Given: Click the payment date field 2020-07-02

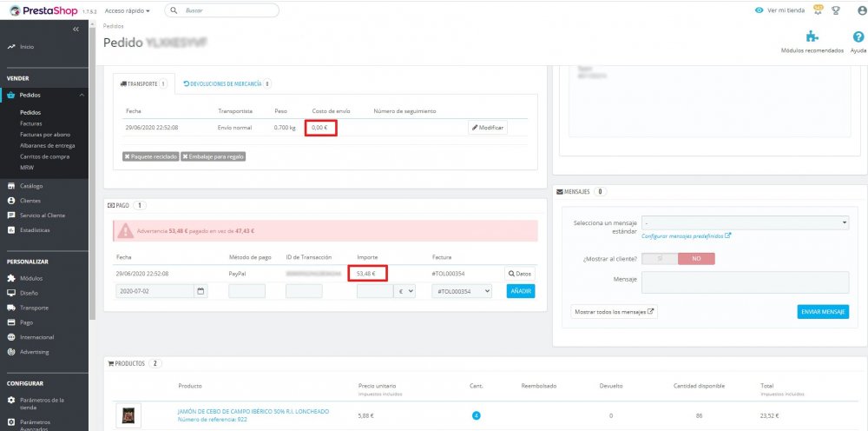Looking at the screenshot, I should (x=155, y=291).
